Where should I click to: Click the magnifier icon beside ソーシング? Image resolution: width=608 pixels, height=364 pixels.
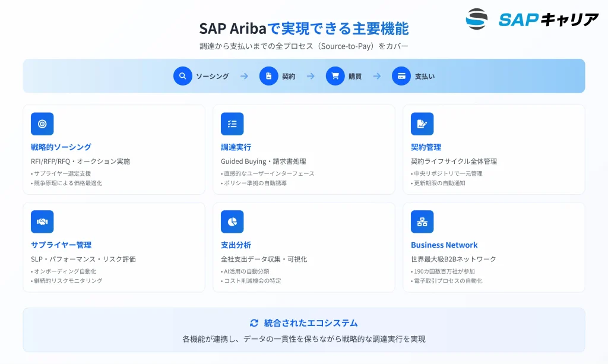click(183, 76)
